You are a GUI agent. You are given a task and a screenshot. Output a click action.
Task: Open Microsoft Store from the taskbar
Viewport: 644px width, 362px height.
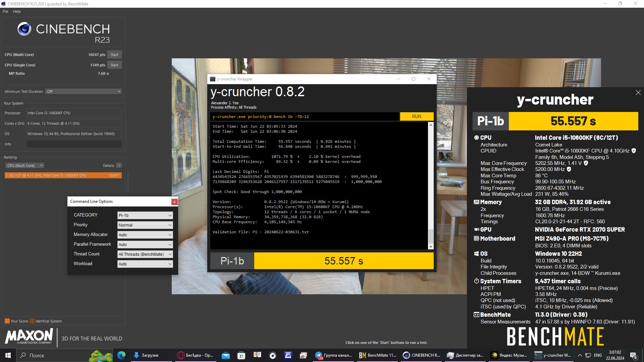241,355
